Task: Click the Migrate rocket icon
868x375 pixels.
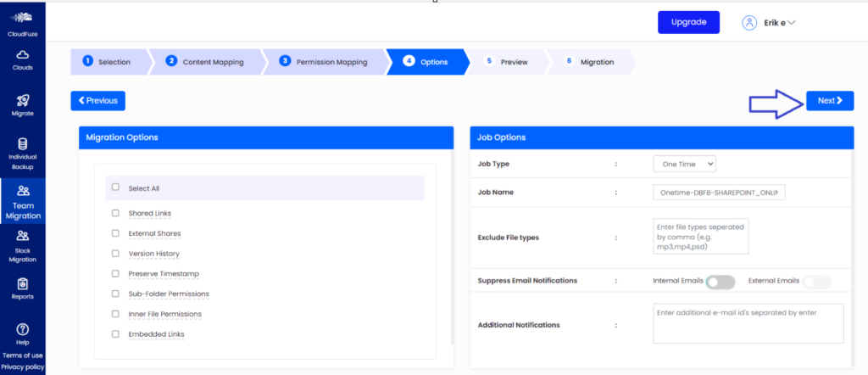Action: pyautogui.click(x=23, y=102)
